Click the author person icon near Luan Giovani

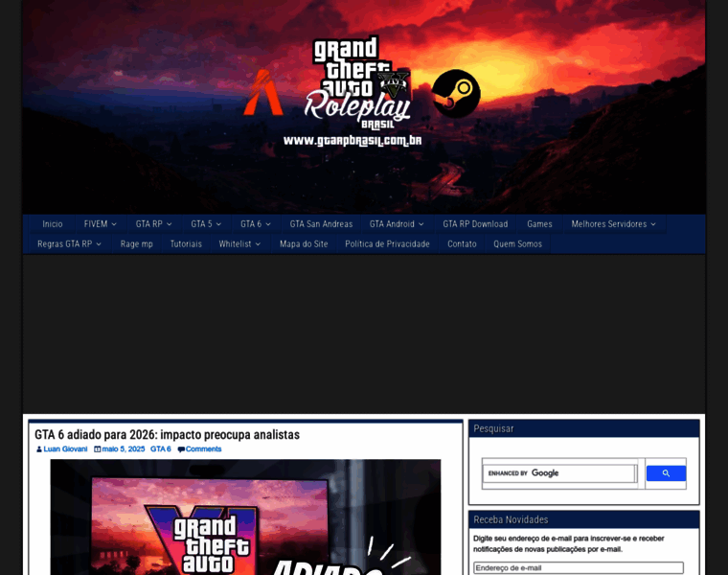[x=39, y=449]
